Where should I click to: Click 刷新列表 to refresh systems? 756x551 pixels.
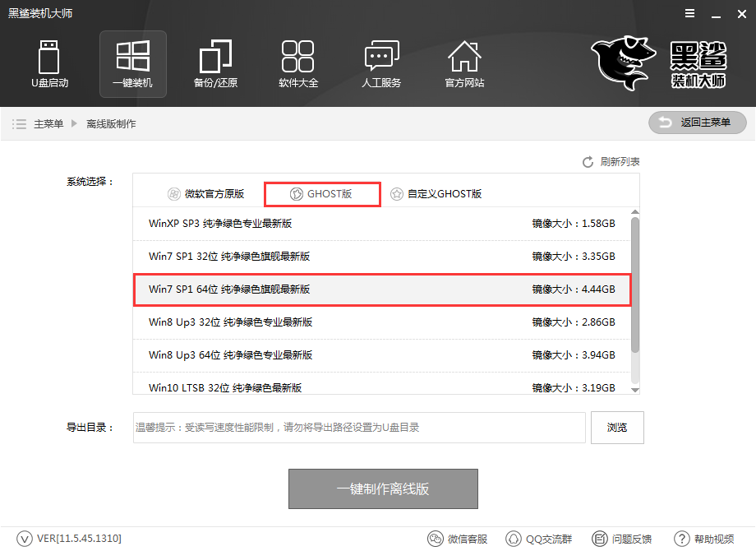(x=622, y=161)
